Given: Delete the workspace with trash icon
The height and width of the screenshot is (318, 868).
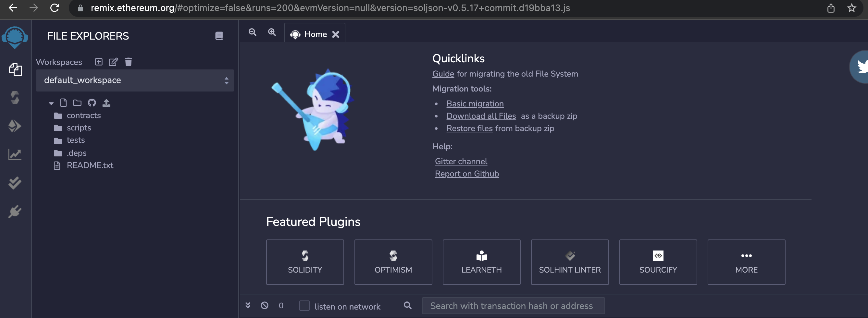Looking at the screenshot, I should 128,62.
